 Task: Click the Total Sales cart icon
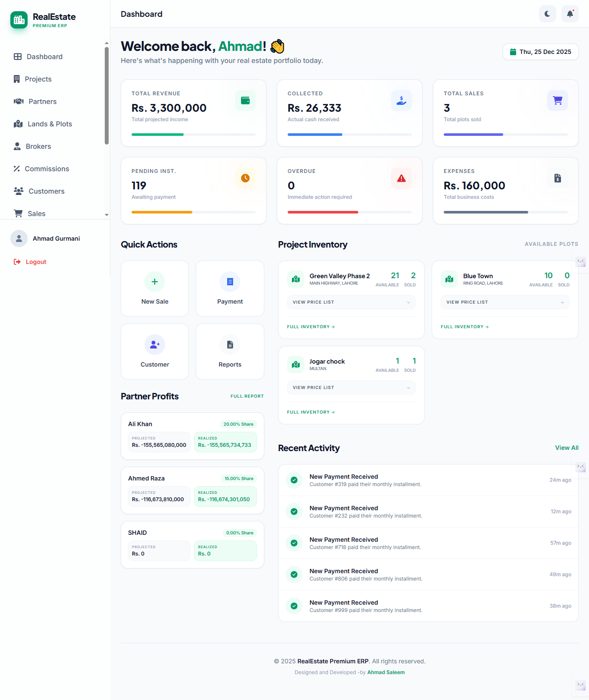[558, 100]
